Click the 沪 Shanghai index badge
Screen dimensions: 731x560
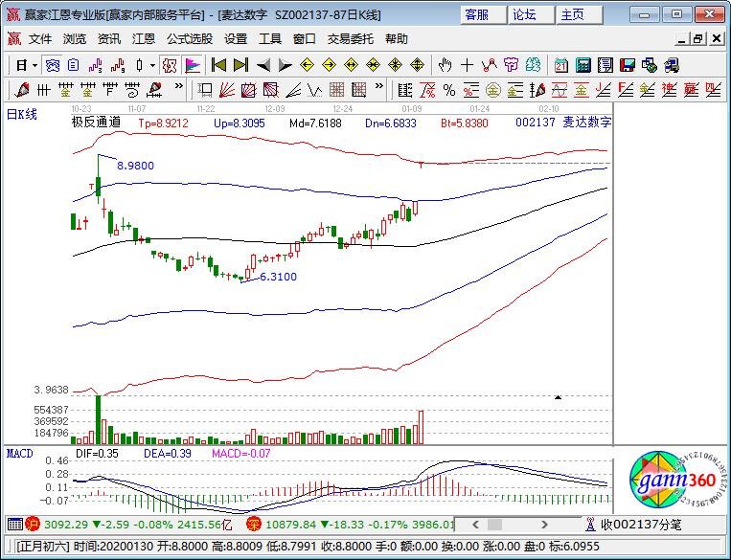pyautogui.click(x=33, y=525)
